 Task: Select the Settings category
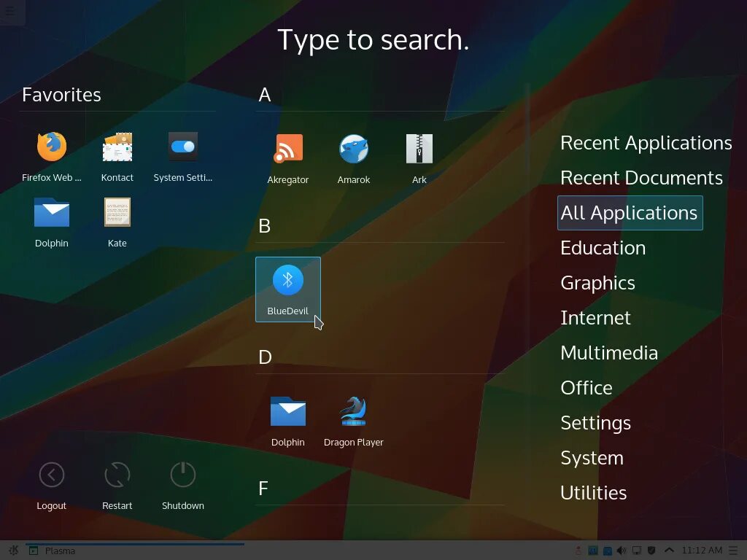pos(595,423)
